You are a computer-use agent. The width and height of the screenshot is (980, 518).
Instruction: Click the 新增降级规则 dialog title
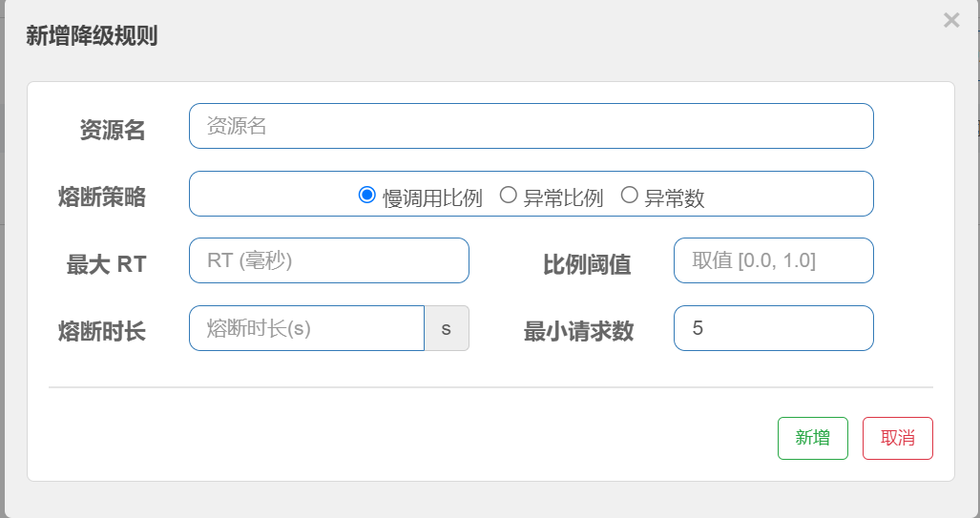92,35
